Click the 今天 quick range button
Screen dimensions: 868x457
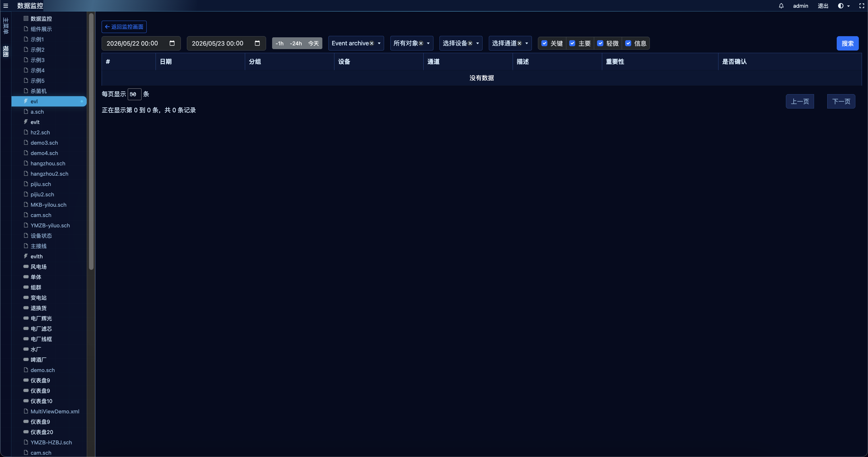(x=313, y=43)
